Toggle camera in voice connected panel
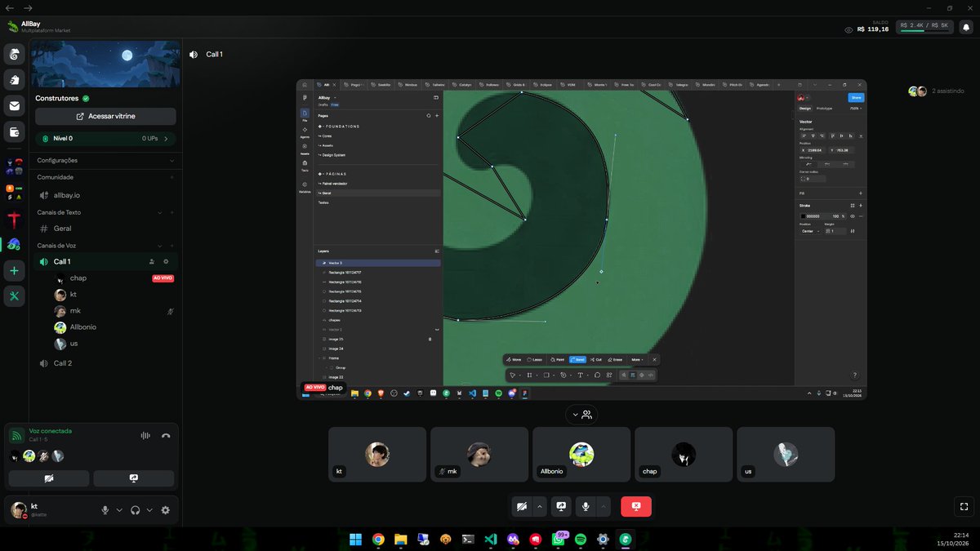This screenshot has width=980, height=551. click(49, 478)
